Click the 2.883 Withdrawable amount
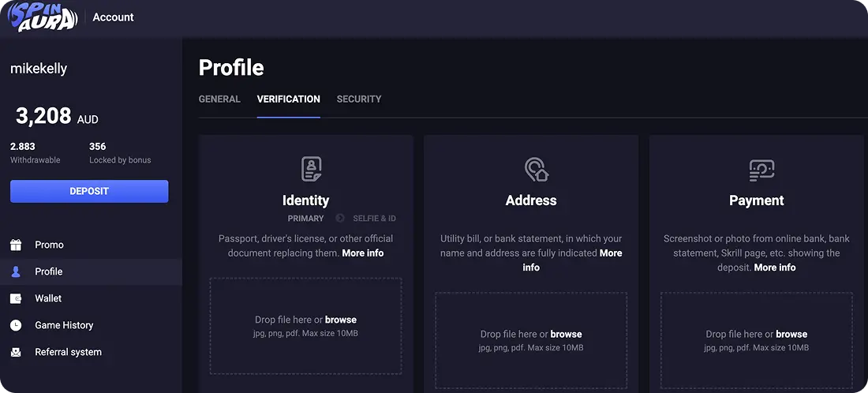 pyautogui.click(x=23, y=147)
